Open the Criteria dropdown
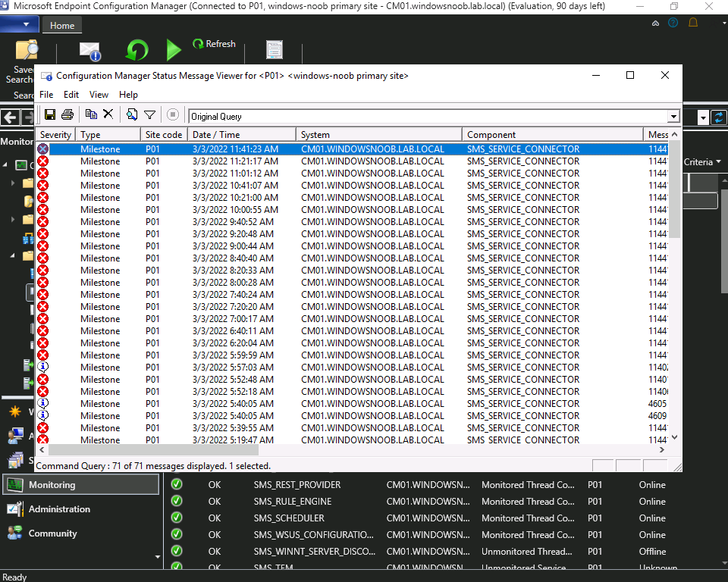 click(x=702, y=162)
